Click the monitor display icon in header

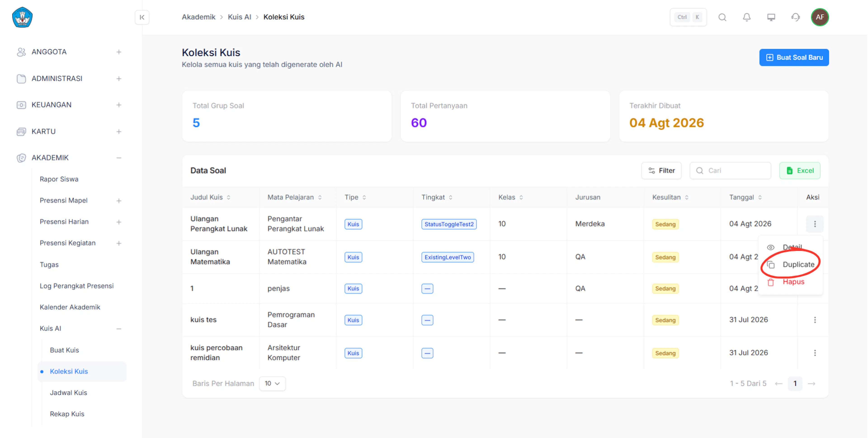click(771, 17)
